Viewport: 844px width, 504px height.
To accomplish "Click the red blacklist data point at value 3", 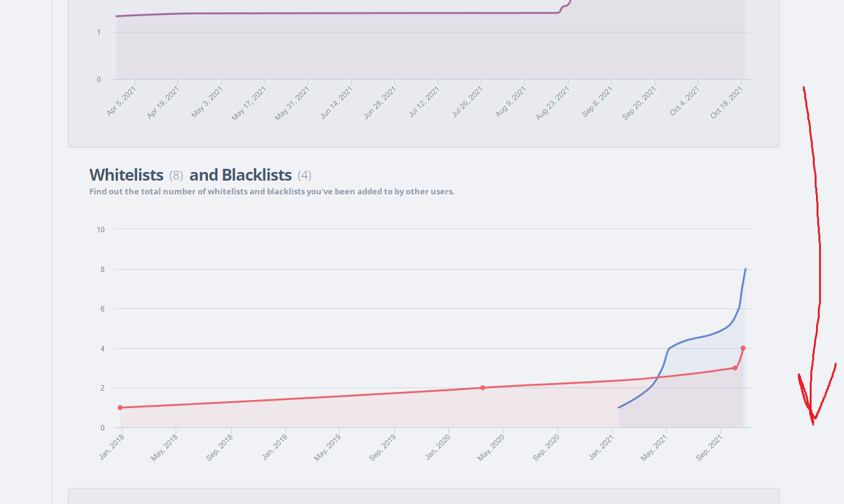I will pyautogui.click(x=735, y=368).
